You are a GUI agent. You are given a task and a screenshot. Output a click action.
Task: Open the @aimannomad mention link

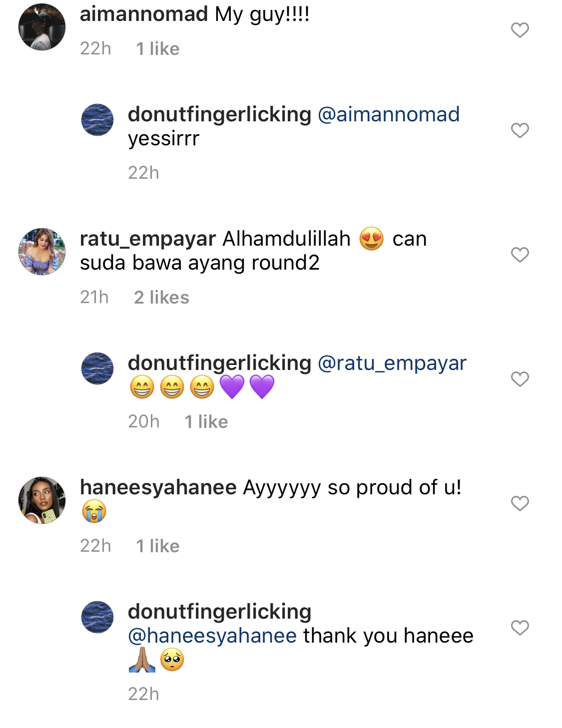[x=389, y=114]
